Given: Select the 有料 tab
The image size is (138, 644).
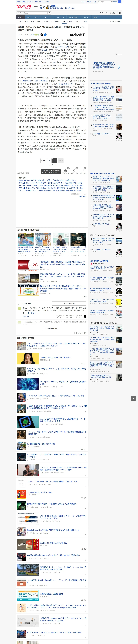Looking at the screenshot, I should 95,17.
